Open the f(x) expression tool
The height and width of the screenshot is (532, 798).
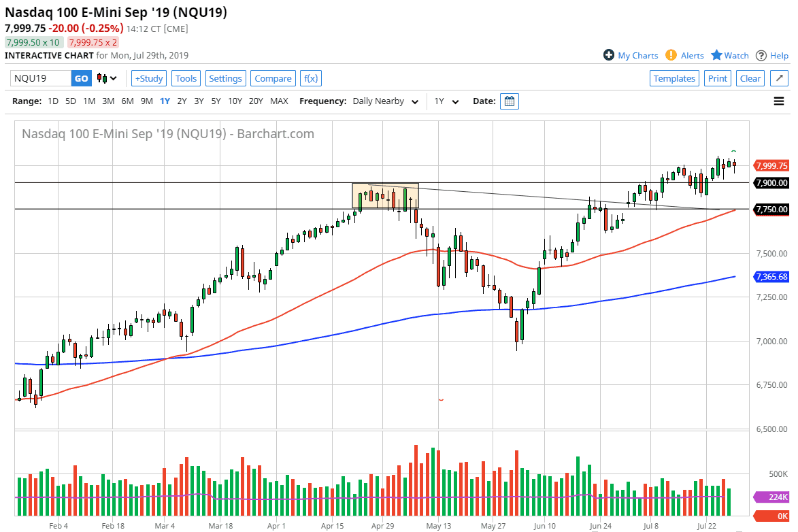click(311, 78)
